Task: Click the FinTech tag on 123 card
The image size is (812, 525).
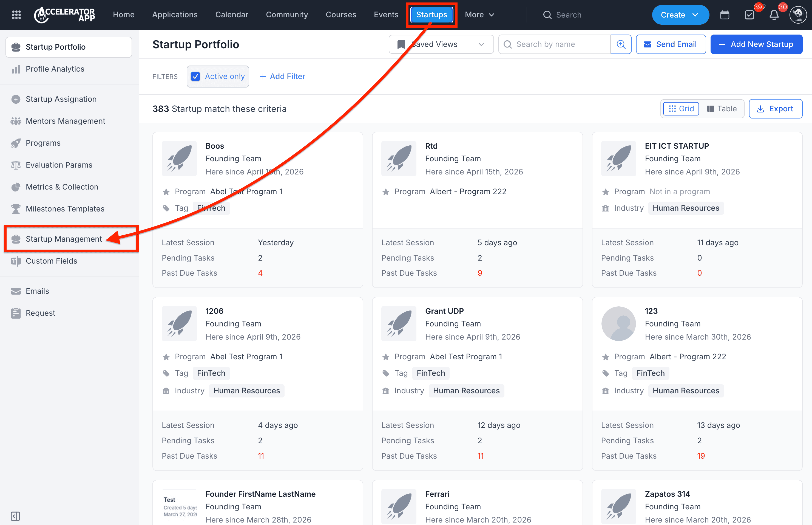Action: (650, 373)
